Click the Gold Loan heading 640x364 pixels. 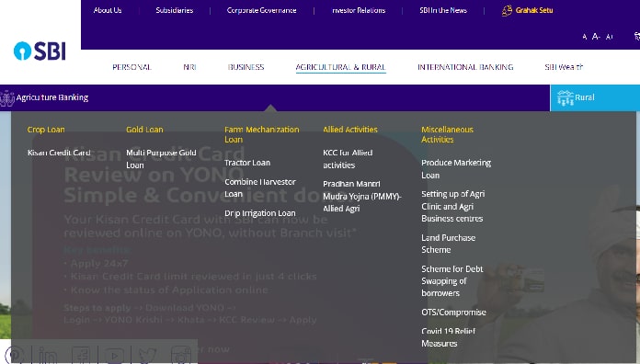[144, 130]
